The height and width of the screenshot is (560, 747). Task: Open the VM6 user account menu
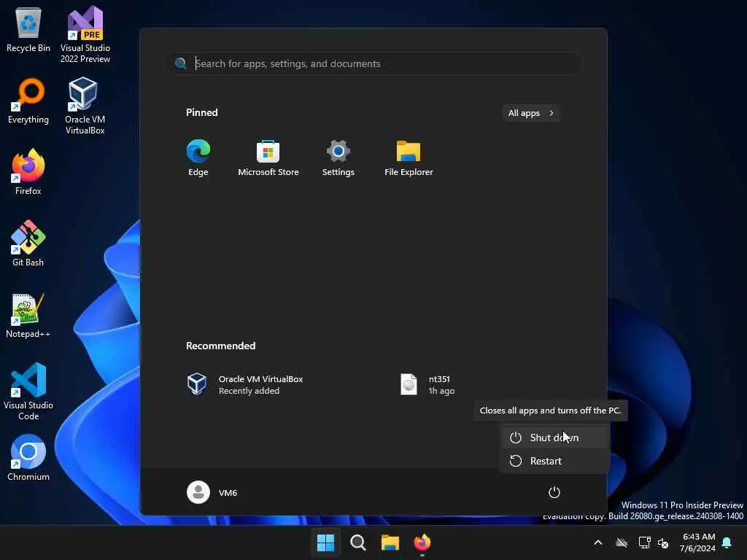tap(212, 492)
